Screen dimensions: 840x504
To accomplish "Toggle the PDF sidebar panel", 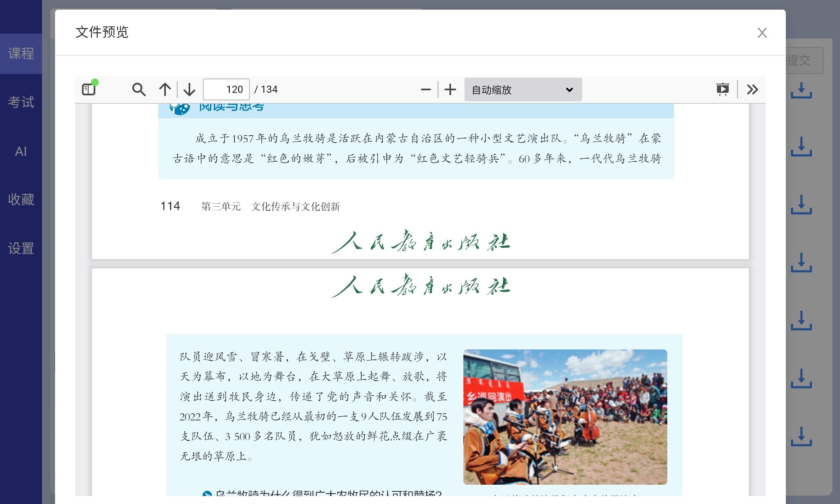I will click(89, 89).
